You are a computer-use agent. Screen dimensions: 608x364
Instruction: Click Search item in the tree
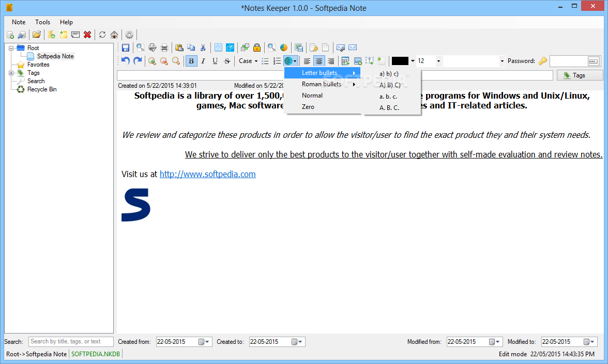pos(36,81)
